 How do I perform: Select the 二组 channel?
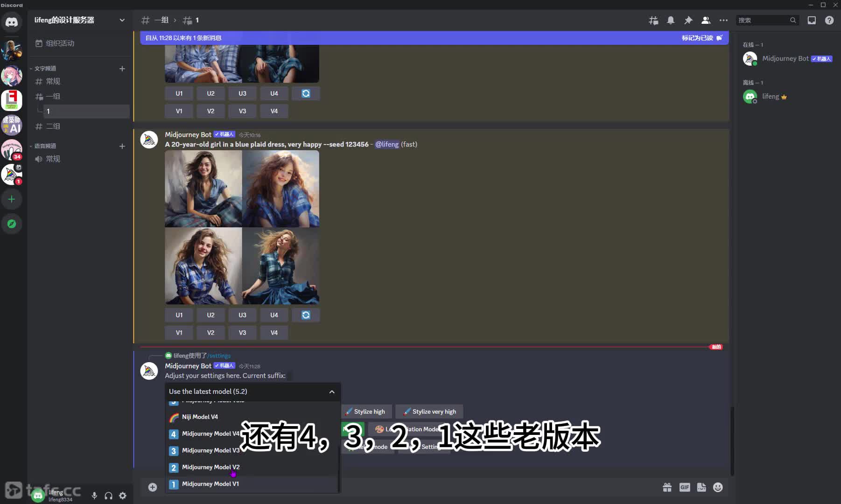[x=79, y=126]
